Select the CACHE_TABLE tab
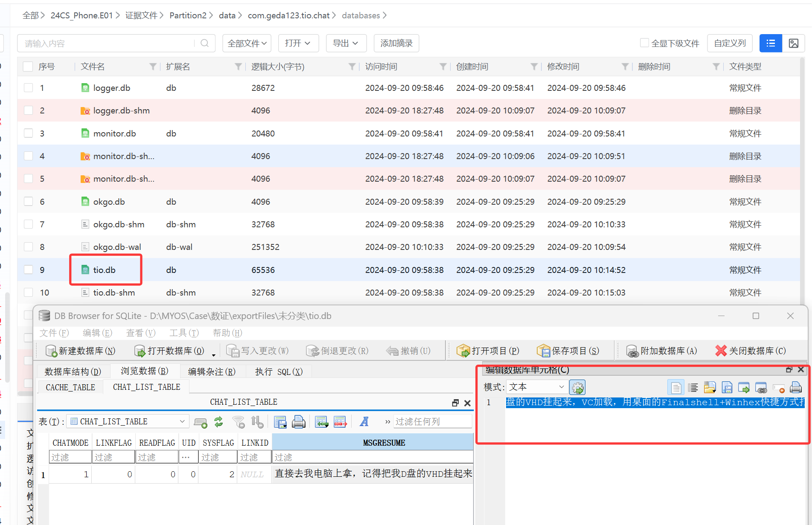This screenshot has height=525, width=812. (x=70, y=387)
